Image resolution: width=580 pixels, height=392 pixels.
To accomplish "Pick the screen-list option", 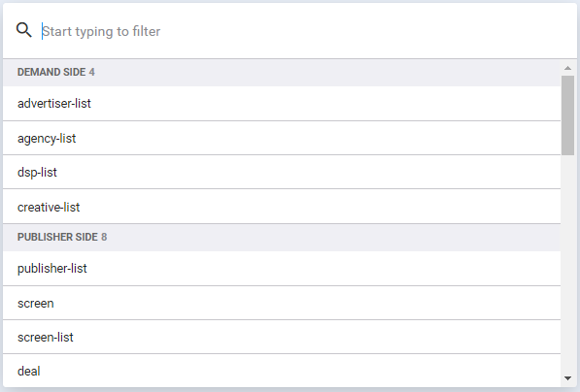I will pyautogui.click(x=282, y=337).
